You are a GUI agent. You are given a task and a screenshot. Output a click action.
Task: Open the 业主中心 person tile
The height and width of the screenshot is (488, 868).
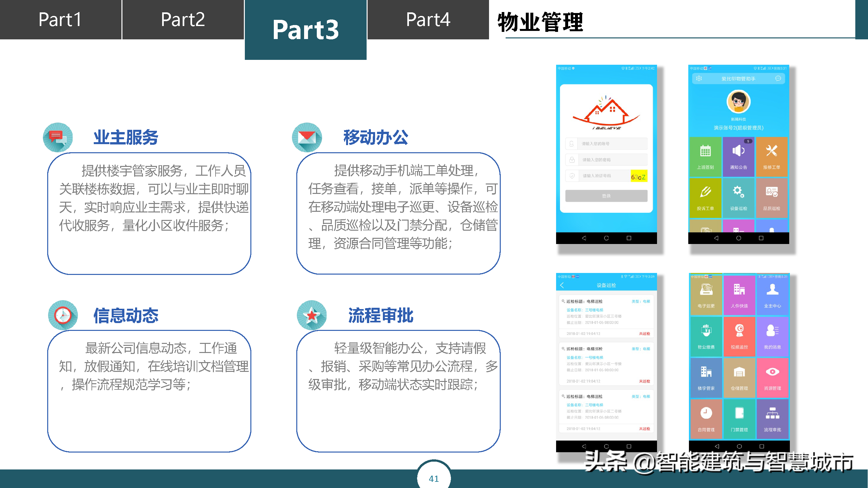tap(772, 295)
